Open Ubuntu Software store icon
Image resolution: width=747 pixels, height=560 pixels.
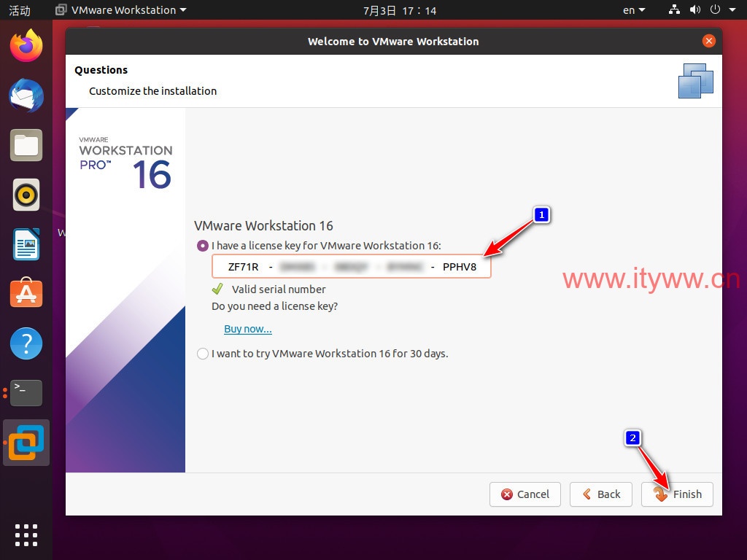[x=26, y=293]
